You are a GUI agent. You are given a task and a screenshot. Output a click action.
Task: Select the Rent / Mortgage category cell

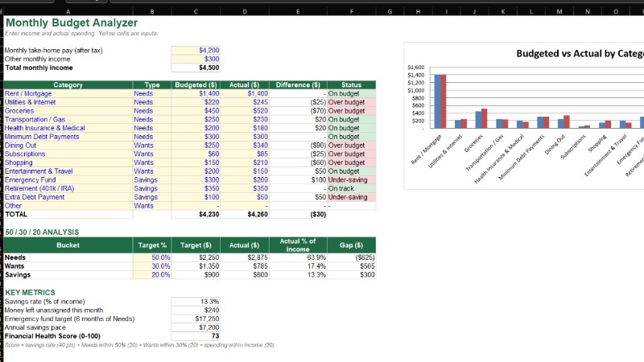[x=68, y=93]
